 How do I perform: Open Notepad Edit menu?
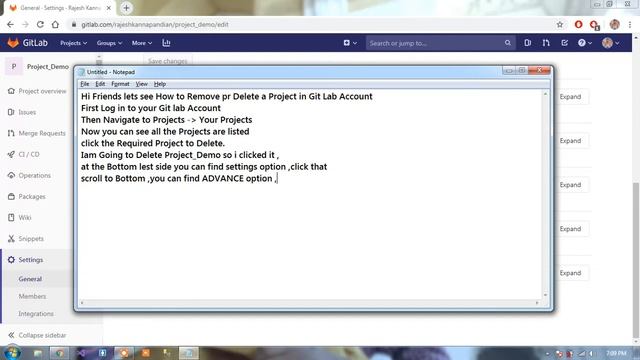(100, 84)
